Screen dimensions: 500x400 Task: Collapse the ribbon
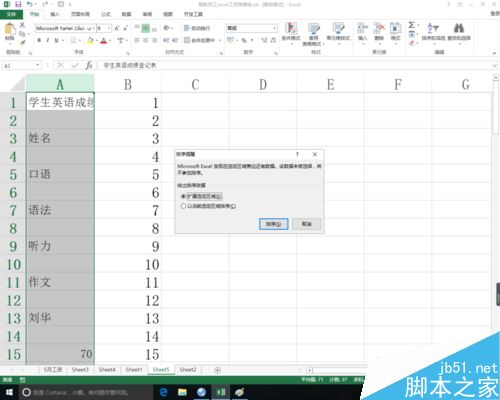click(494, 53)
